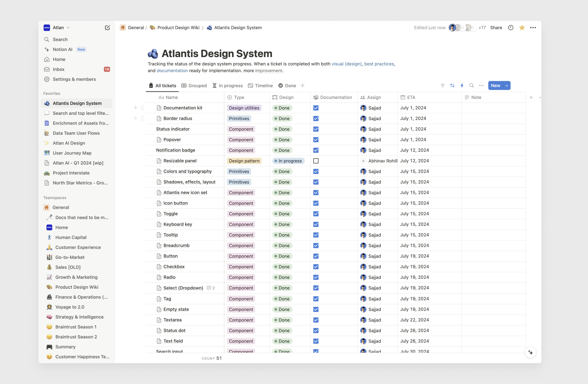The width and height of the screenshot is (588, 384).
Task: Open the In progress status of Resizable panel
Action: pos(288,161)
